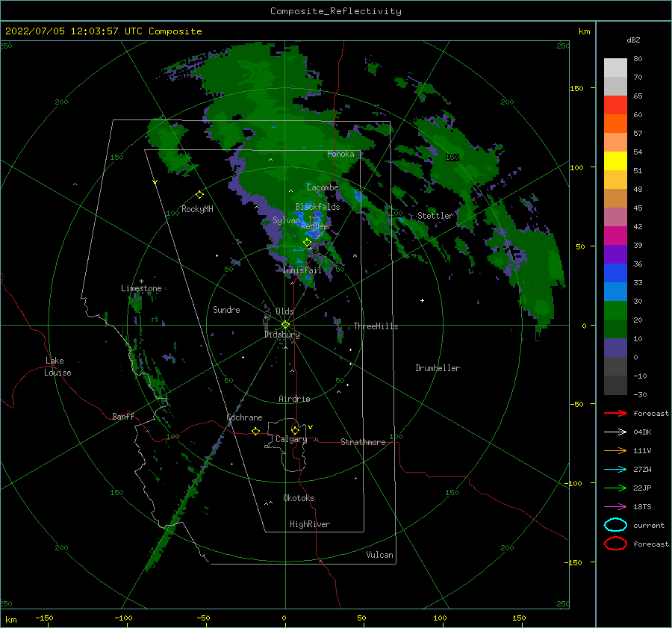Click the Lake Louise label
Image resolution: width=672 pixels, height=628 pixels.
[57, 367]
